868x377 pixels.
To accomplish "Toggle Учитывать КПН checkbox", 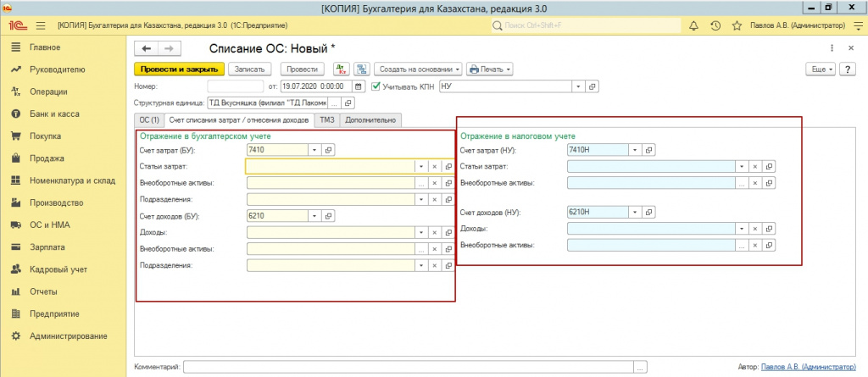I will [x=376, y=86].
